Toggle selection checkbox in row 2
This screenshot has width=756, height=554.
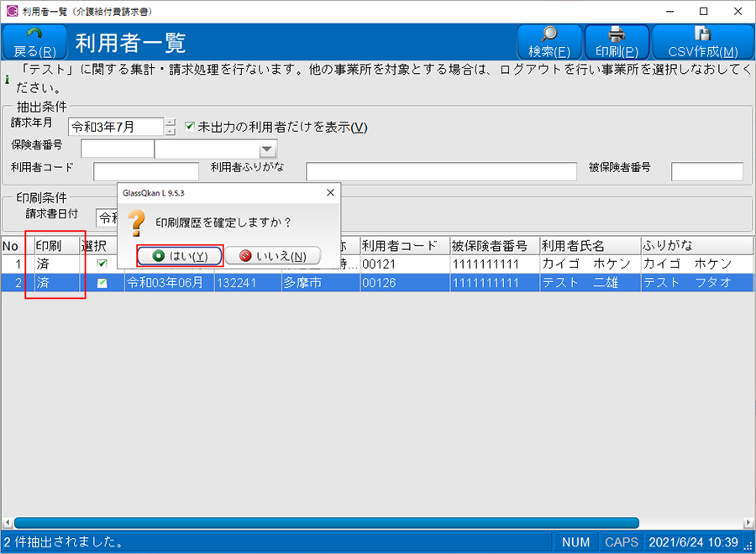[102, 283]
